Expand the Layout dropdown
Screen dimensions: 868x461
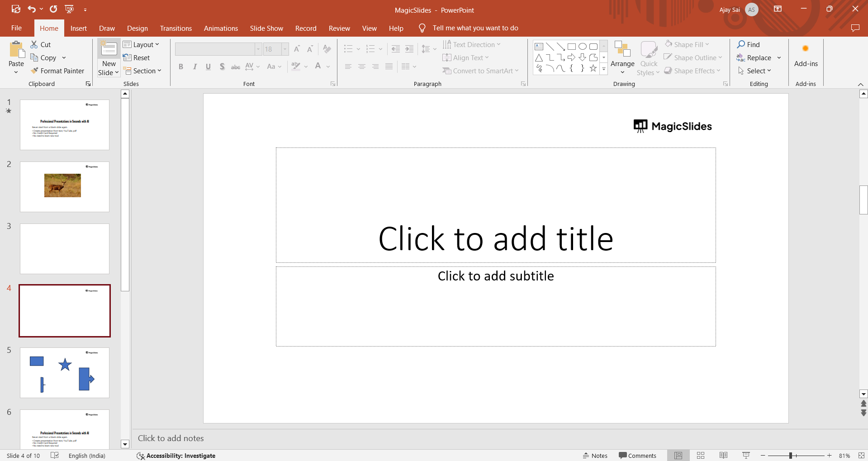click(141, 45)
